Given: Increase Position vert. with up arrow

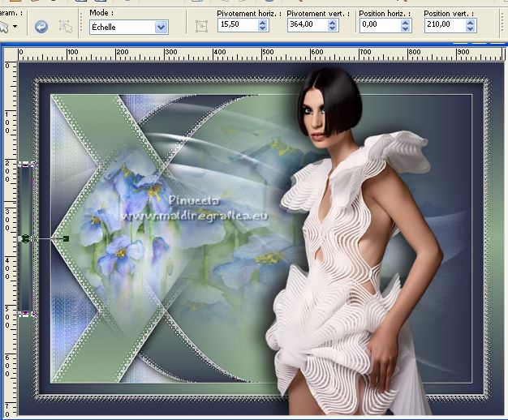Looking at the screenshot, I should pyautogui.click(x=471, y=22).
